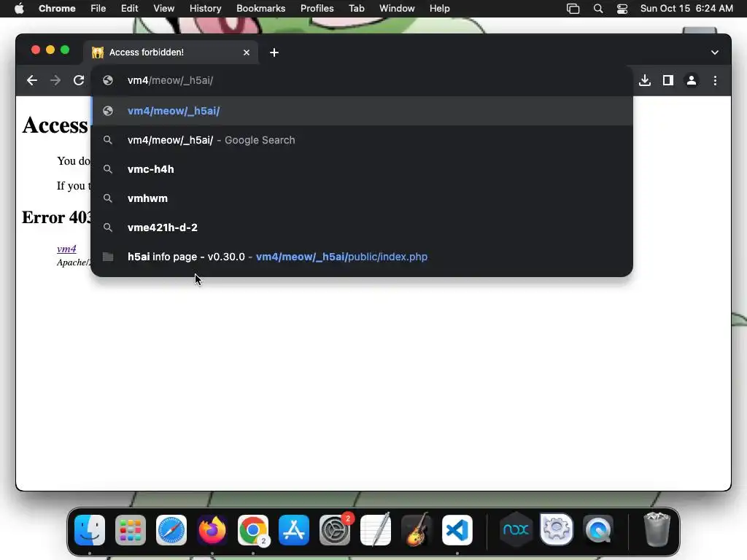Expand the tab search chevron
Screen dimensions: 747x560
pos(715,52)
